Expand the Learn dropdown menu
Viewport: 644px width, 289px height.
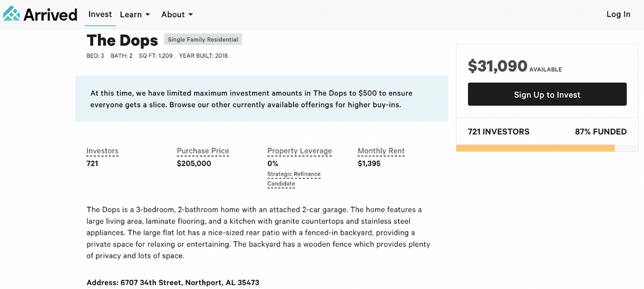coord(135,15)
